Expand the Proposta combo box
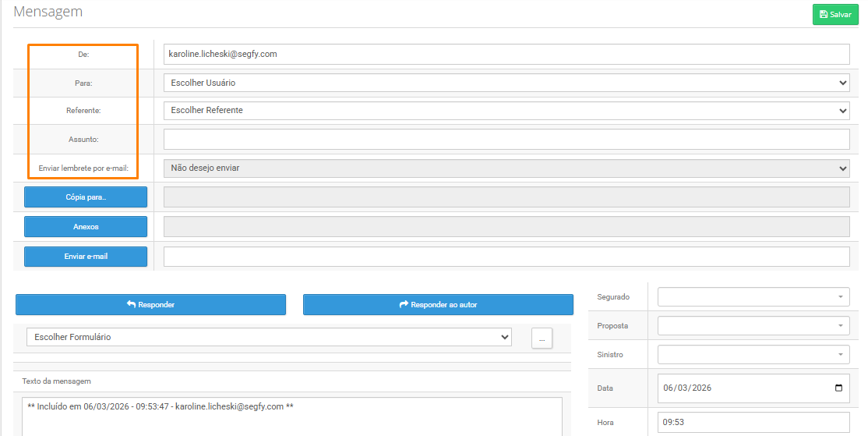Viewport: 868px width, 436px height. point(841,326)
